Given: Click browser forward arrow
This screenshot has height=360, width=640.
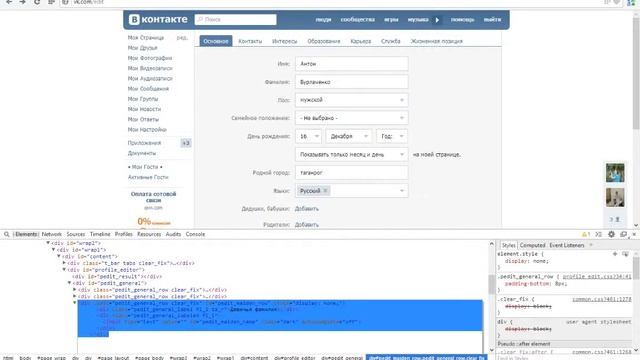Looking at the screenshot, I should pos(22,2).
